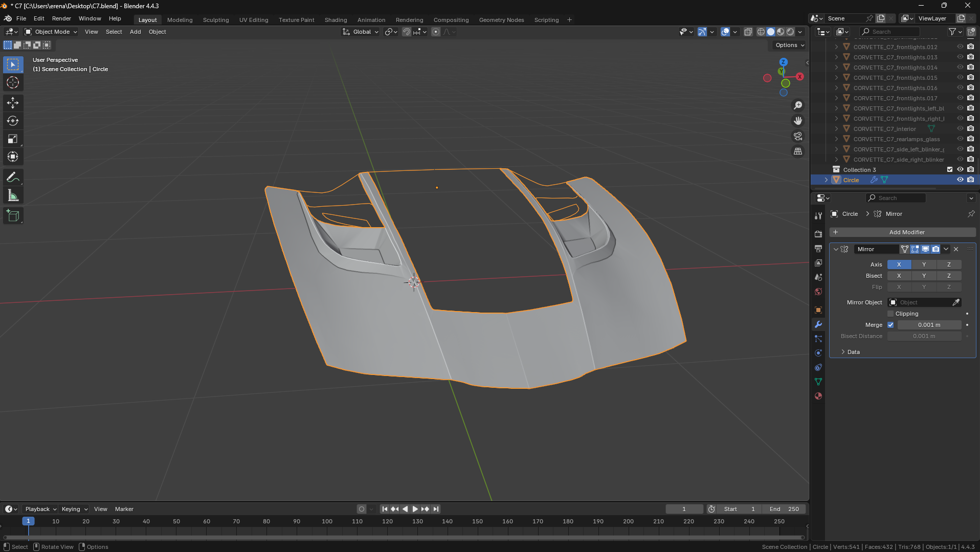Select the Add Cube tool
The image size is (980, 552).
click(x=13, y=216)
